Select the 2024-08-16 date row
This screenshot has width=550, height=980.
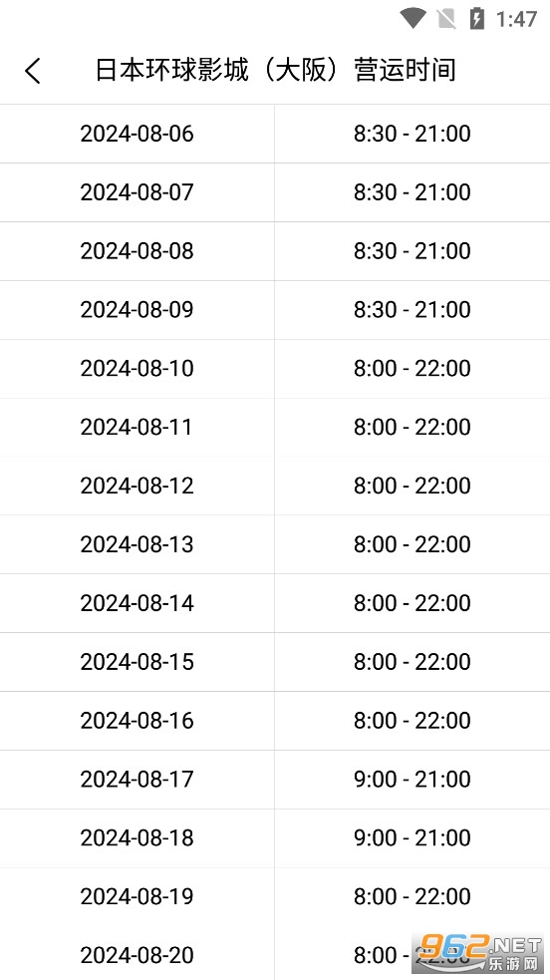275,721
